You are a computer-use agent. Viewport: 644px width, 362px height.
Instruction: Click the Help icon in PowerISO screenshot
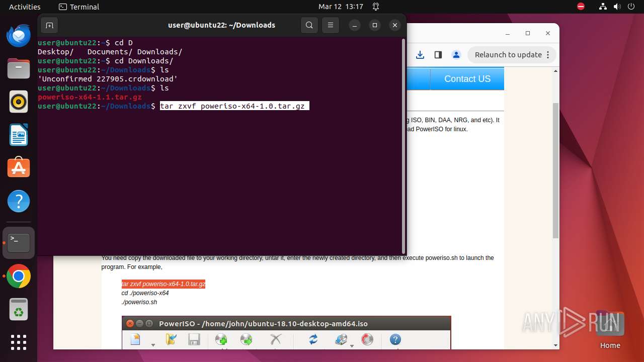tap(395, 340)
